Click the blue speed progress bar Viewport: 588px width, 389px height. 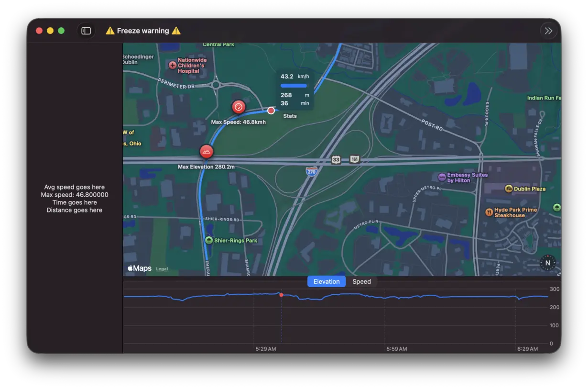(x=294, y=85)
